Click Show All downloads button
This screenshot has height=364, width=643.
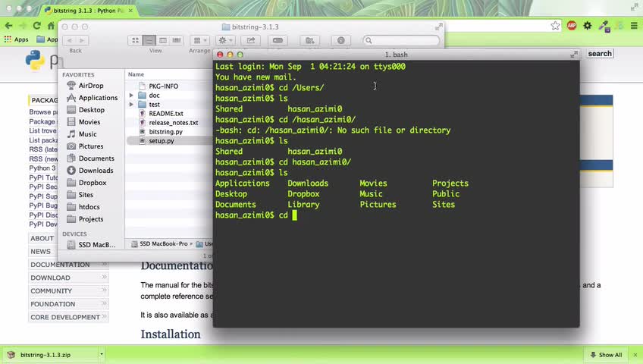[x=606, y=355]
